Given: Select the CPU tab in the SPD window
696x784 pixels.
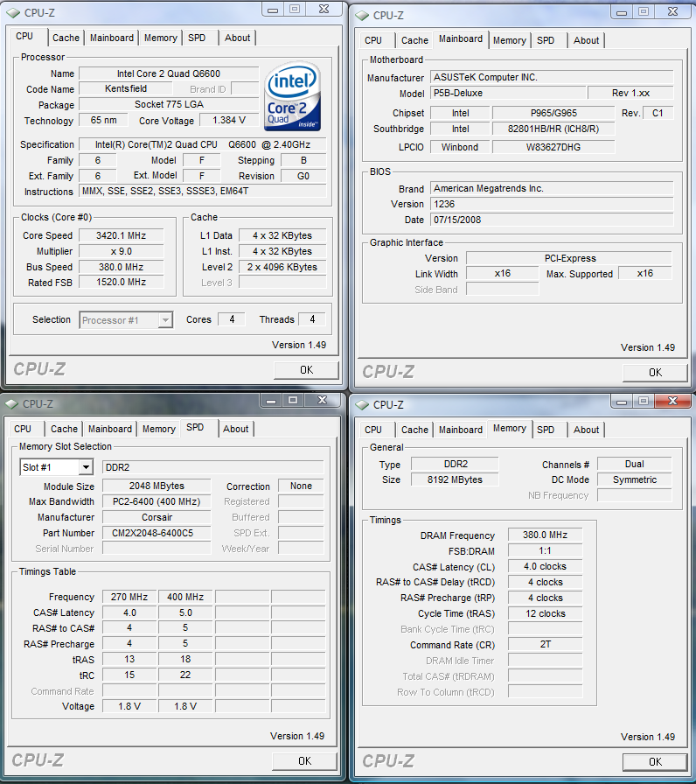Looking at the screenshot, I should click(x=23, y=429).
